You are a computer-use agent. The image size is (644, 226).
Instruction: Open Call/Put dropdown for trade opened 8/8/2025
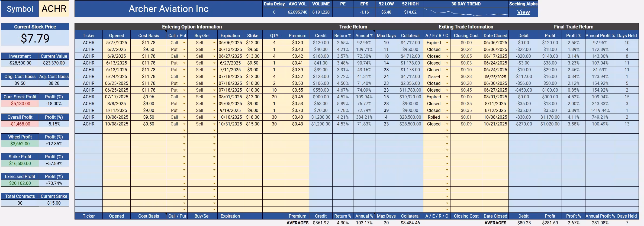(184, 104)
